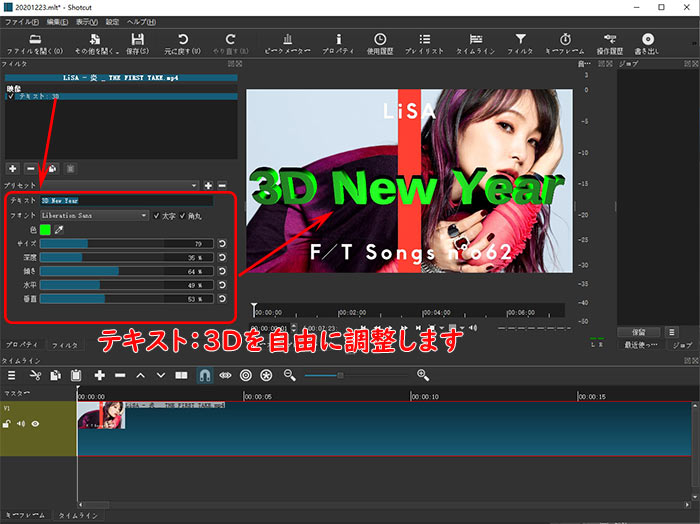The height and width of the screenshot is (524, 700).
Task: Append clip to track plus icon
Action: 100,375
